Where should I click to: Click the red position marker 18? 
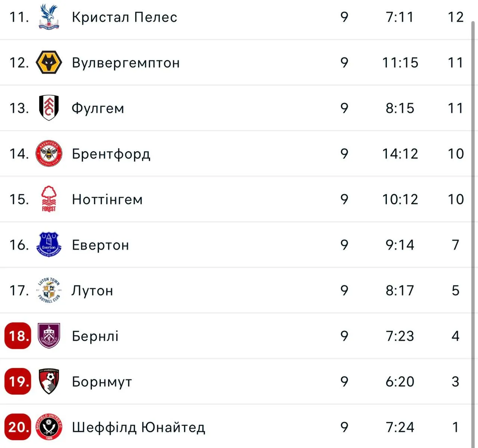18,336
